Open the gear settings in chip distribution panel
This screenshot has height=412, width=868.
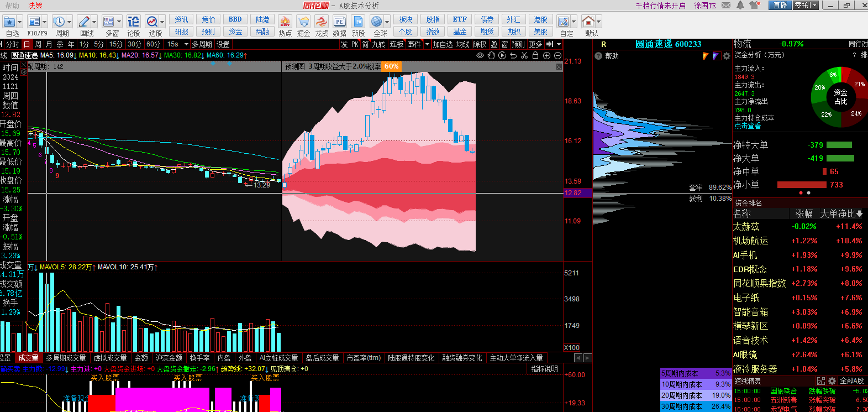point(727,56)
